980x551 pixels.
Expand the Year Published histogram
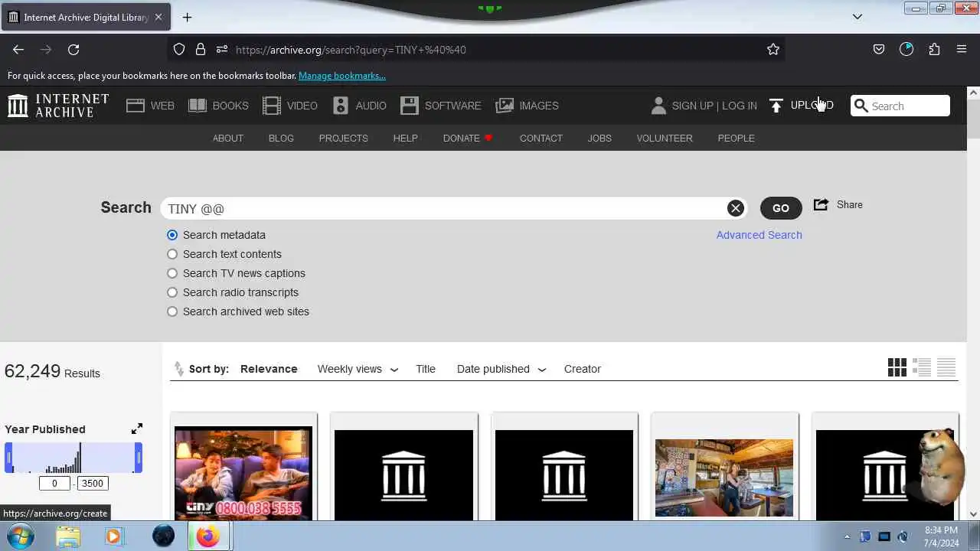(137, 429)
